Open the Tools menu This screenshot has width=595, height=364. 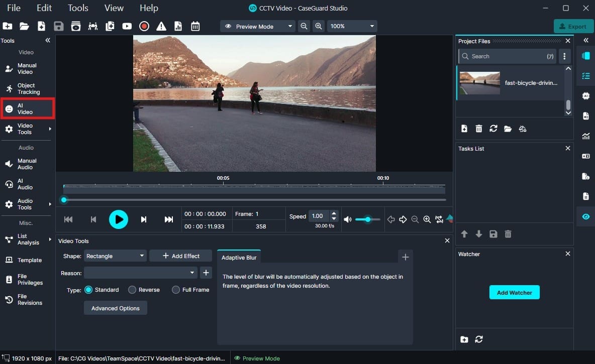[x=77, y=8]
